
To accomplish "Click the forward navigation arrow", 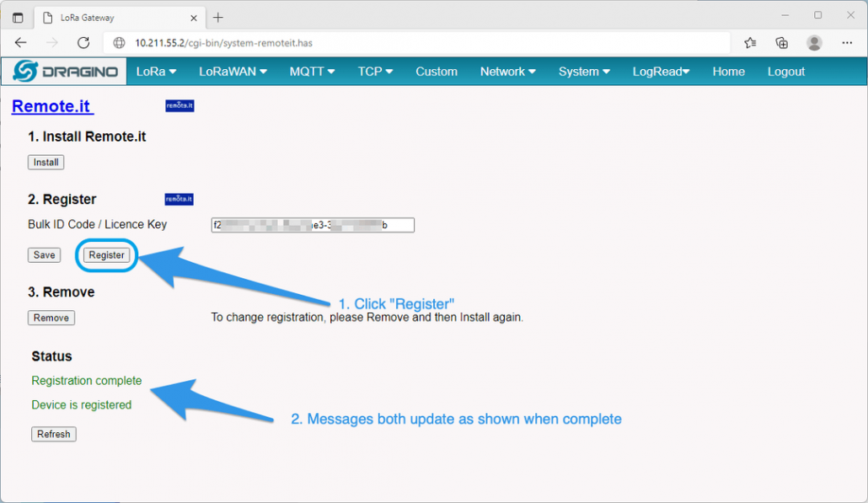I will click(52, 43).
